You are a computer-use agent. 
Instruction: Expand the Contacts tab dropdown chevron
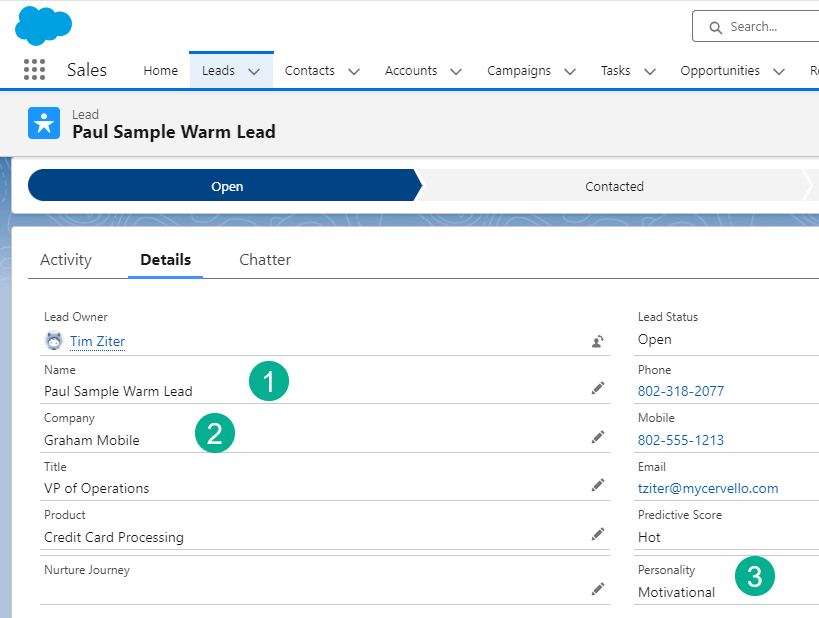[x=353, y=71]
